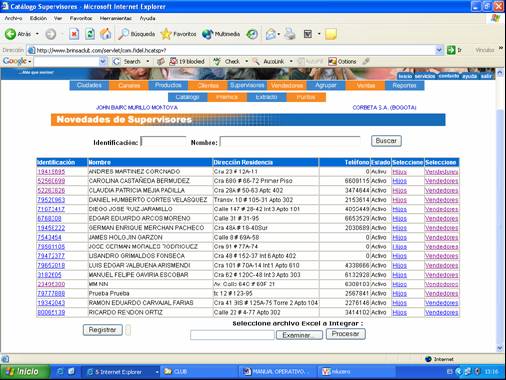
Task: Click the Identificación input field
Action: [163, 142]
